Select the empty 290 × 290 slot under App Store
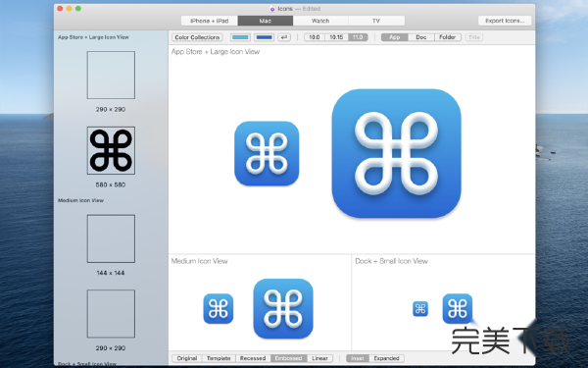Screen dimensions: 588x368 (111, 76)
